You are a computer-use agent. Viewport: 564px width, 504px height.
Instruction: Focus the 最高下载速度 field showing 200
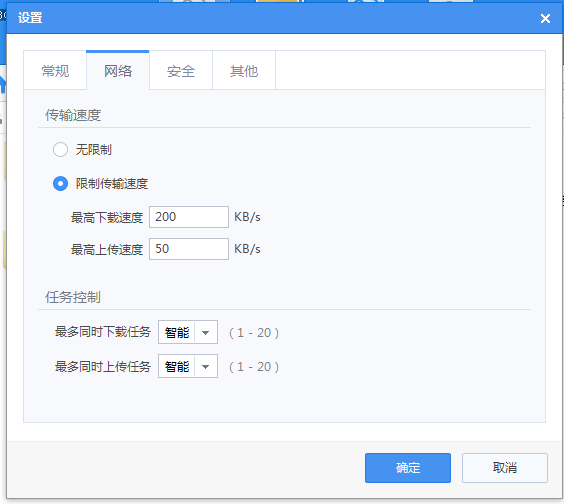[x=189, y=217]
